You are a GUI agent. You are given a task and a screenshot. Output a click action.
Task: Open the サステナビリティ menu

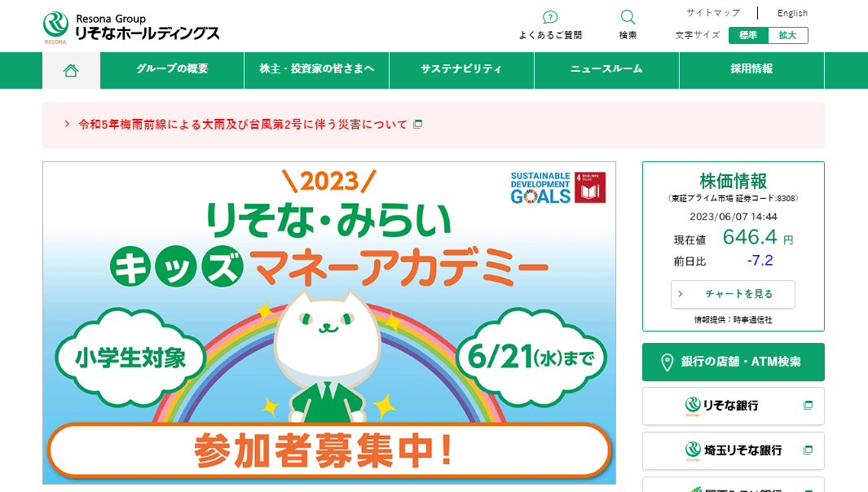point(461,70)
